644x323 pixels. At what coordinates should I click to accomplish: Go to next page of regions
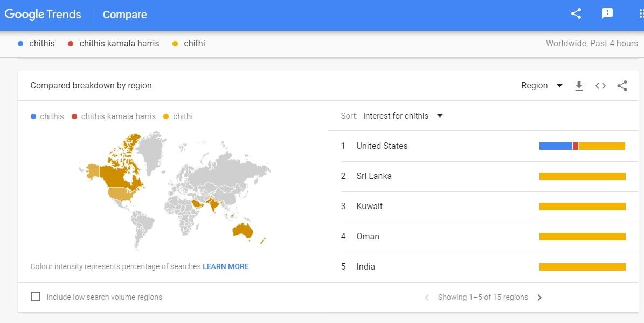[539, 298]
